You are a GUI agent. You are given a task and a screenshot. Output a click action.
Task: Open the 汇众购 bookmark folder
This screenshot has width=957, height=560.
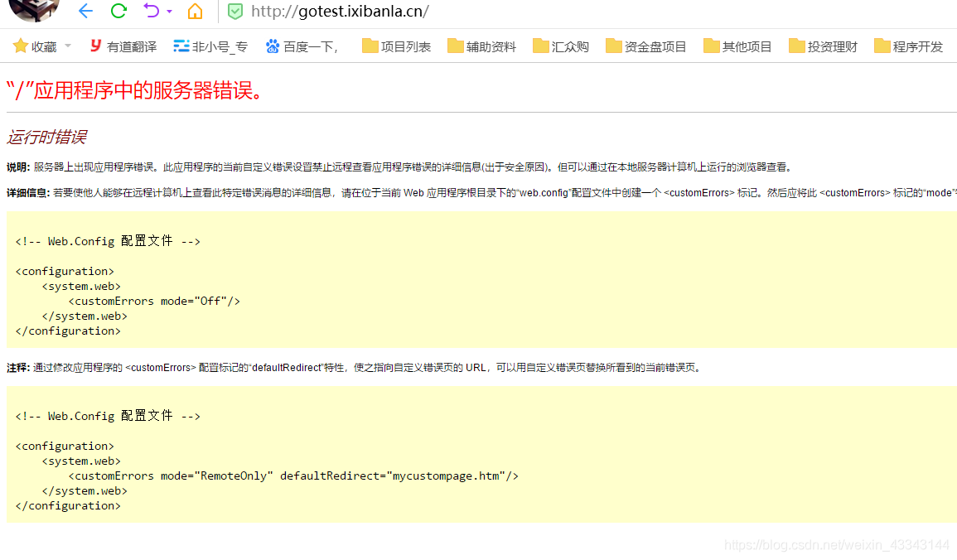tap(541, 46)
